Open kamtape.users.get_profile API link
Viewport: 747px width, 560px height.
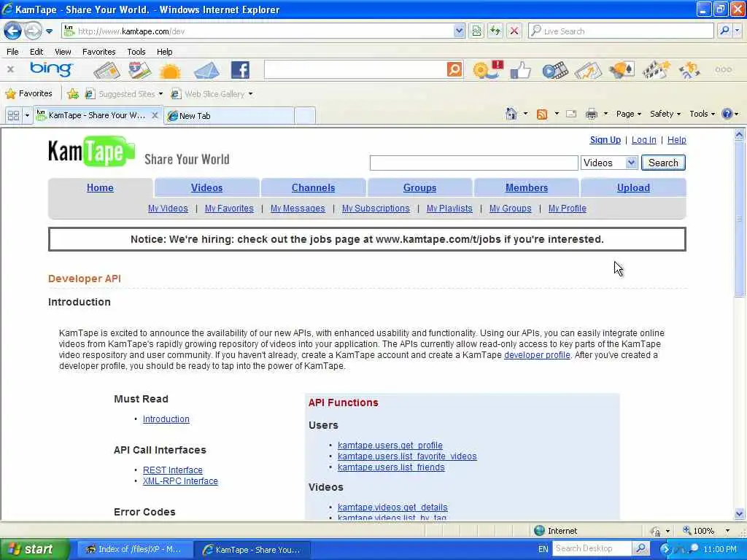pyautogui.click(x=390, y=446)
